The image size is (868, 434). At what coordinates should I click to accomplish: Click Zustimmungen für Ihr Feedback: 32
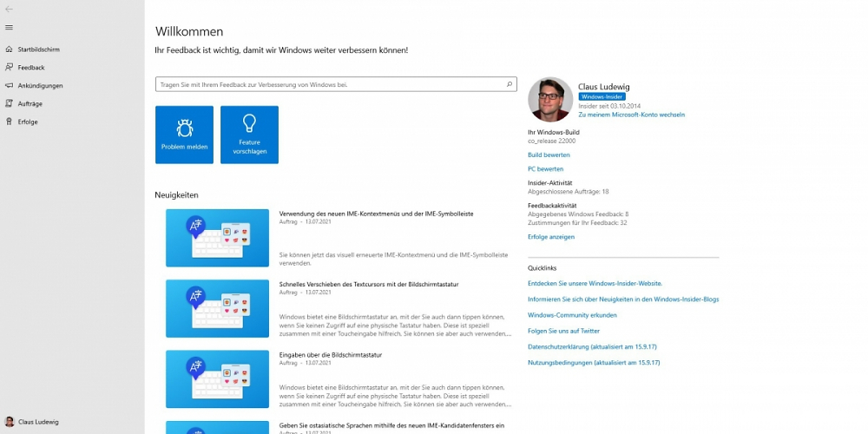point(577,223)
